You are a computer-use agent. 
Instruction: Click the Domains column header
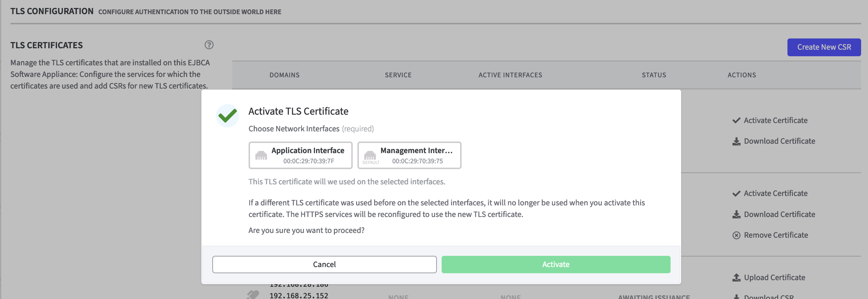pos(284,75)
